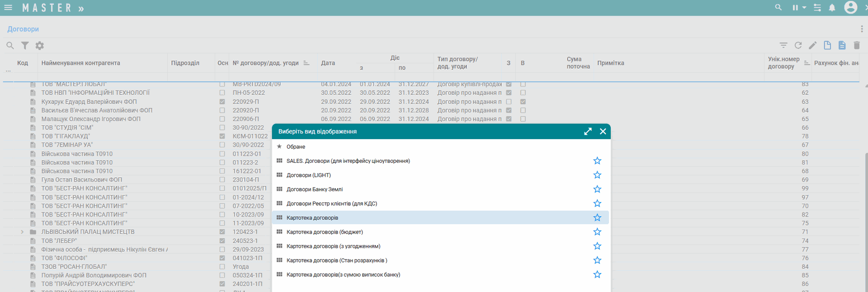Click Примітка column header
The width and height of the screenshot is (868, 292).
coord(610,63)
